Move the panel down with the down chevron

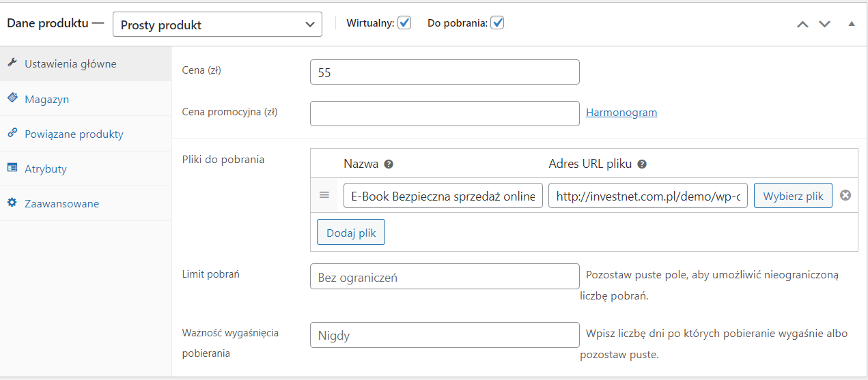click(824, 24)
